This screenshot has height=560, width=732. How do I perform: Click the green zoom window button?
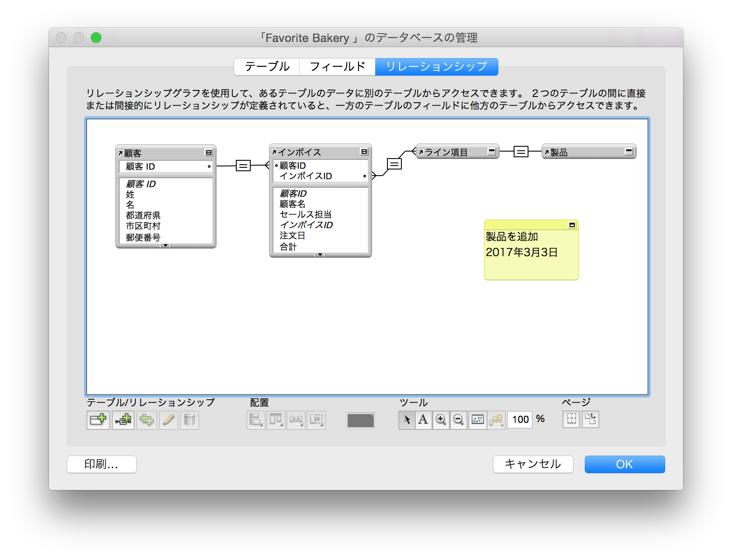coord(96,38)
